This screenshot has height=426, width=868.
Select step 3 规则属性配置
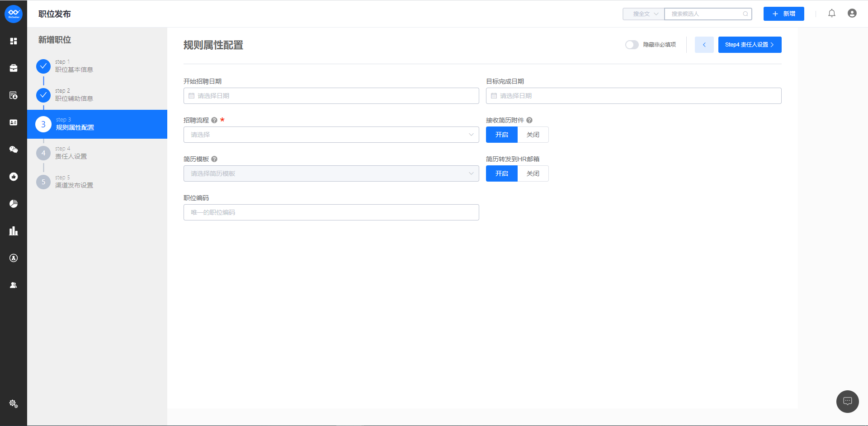tap(97, 124)
